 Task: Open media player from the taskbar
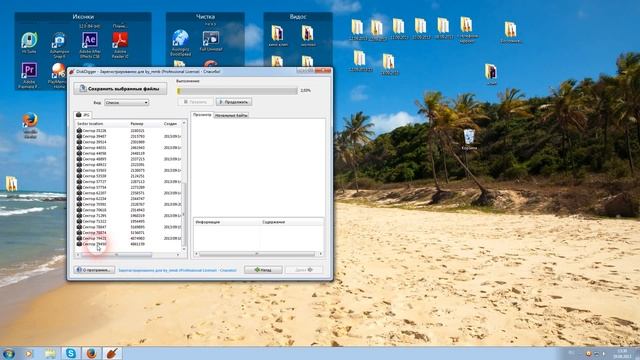[x=29, y=353]
